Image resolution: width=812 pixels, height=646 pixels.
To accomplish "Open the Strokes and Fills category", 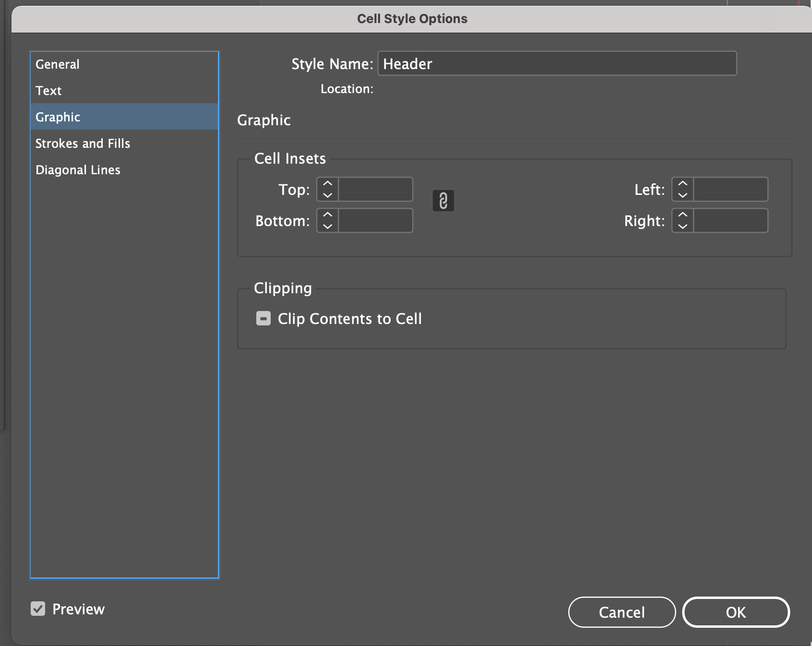I will (x=124, y=143).
